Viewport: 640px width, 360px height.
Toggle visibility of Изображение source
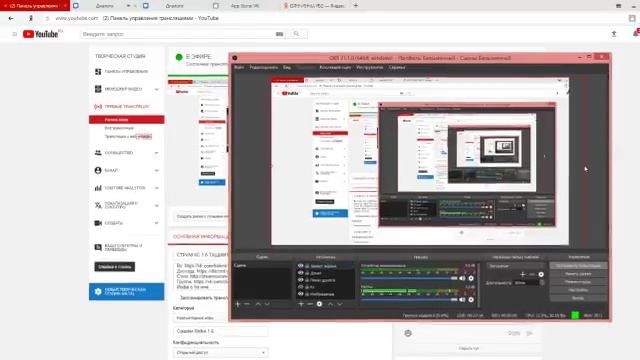300,294
